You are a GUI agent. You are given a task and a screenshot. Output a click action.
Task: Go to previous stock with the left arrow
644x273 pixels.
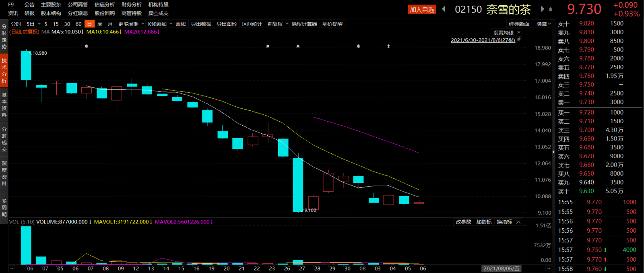(x=444, y=9)
